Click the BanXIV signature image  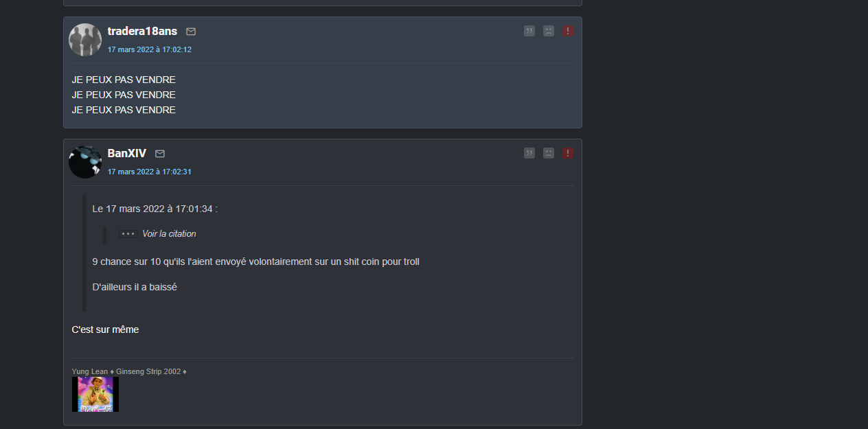(95, 394)
